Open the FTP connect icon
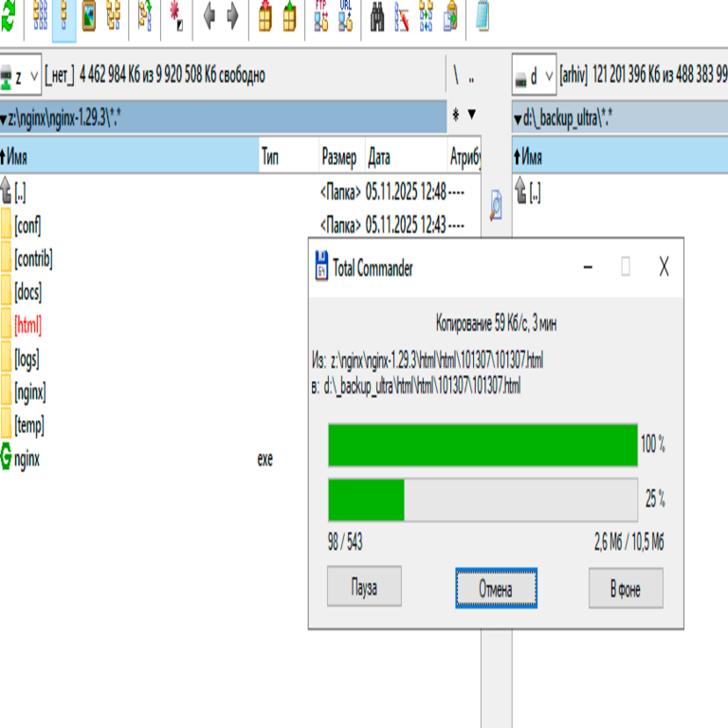This screenshot has width=728, height=728. [321, 17]
